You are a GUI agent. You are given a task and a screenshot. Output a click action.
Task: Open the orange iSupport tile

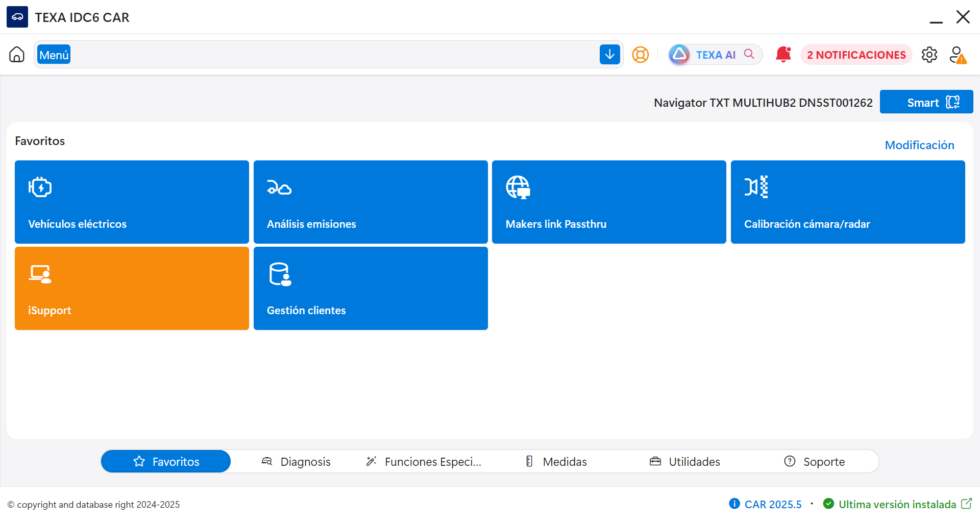[132, 288]
